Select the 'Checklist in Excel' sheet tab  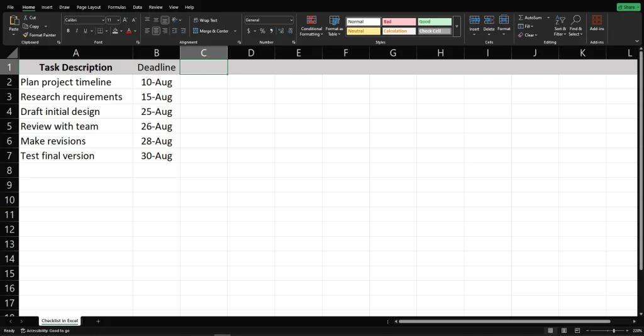coord(60,321)
